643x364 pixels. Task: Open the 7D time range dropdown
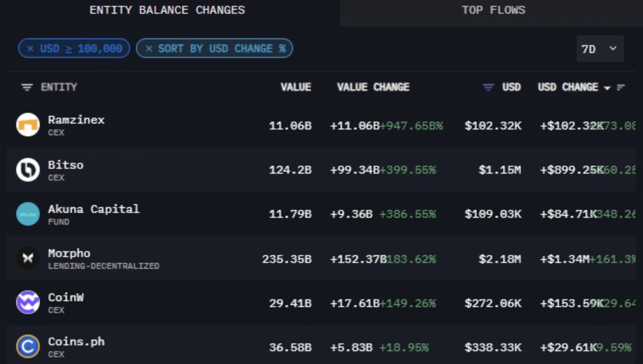(x=600, y=49)
